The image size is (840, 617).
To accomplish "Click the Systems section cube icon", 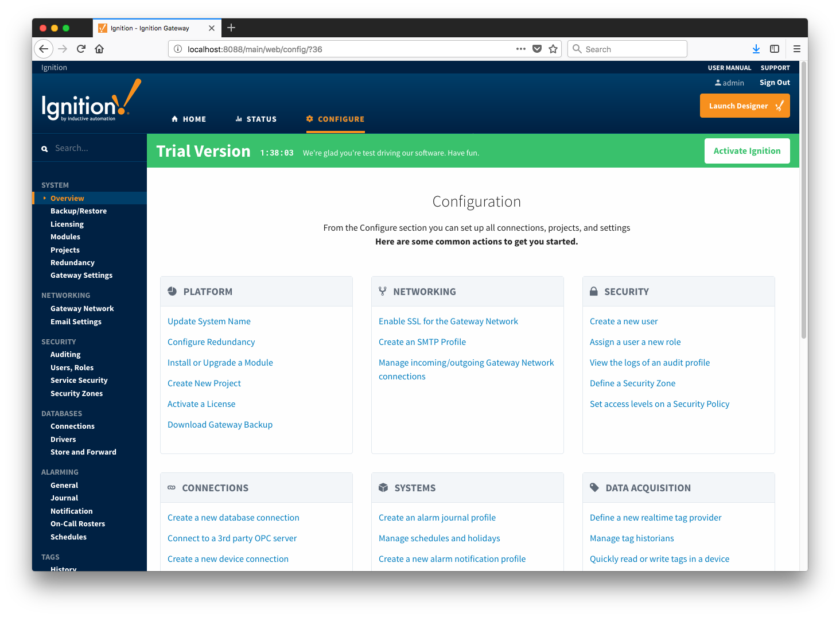I will click(383, 487).
